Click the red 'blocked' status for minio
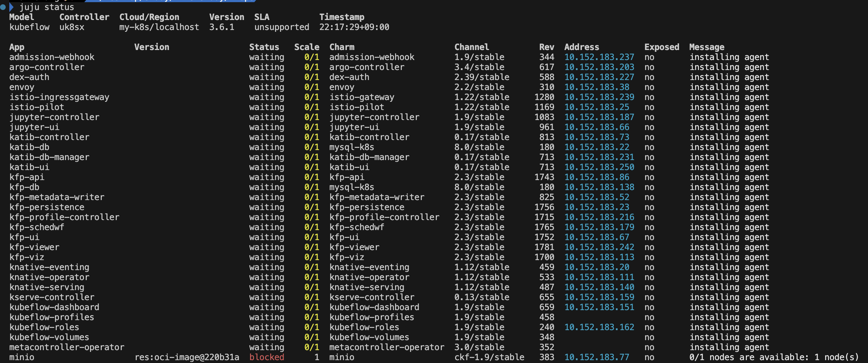Image resolution: width=868 pixels, height=363 pixels. (x=267, y=357)
